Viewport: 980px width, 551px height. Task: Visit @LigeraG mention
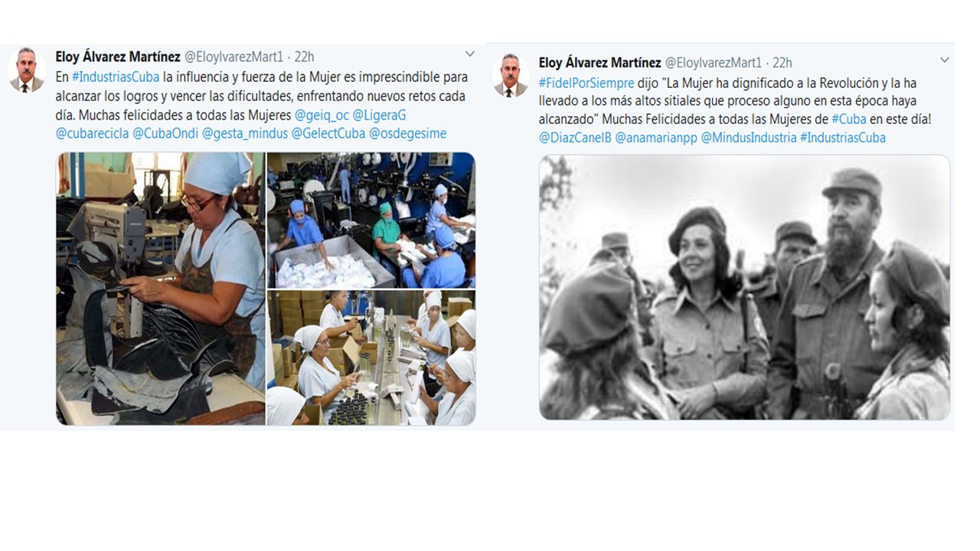[379, 115]
